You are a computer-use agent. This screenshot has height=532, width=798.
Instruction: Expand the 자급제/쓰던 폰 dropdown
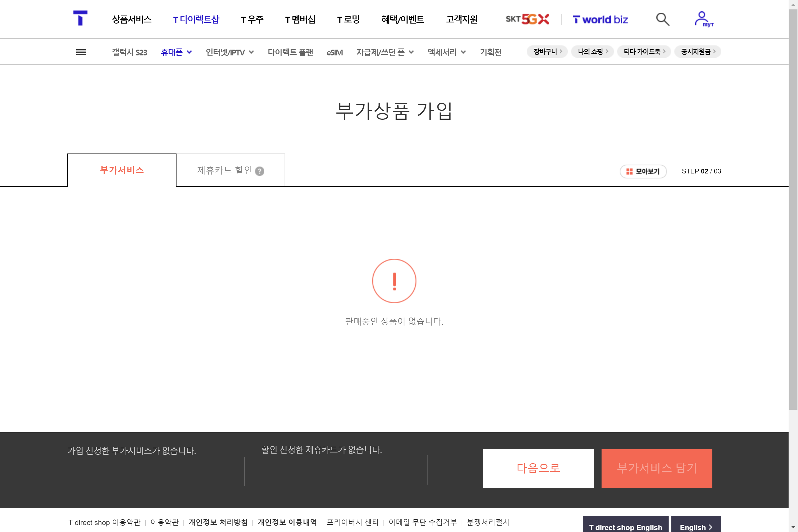click(385, 52)
